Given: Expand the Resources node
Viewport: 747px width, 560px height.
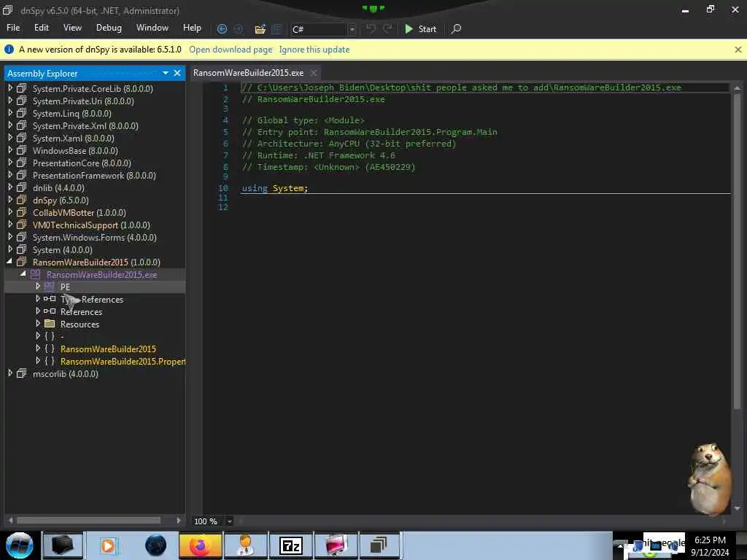Looking at the screenshot, I should tap(38, 323).
